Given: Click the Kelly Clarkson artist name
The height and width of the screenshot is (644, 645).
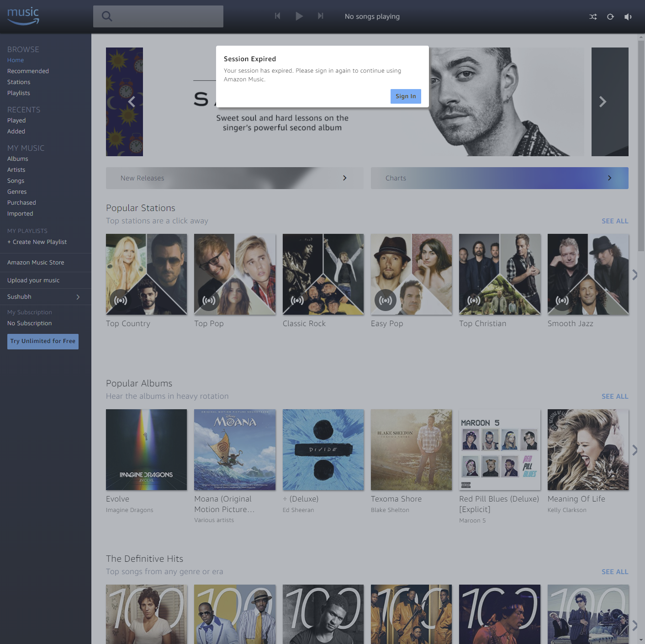Looking at the screenshot, I should pyautogui.click(x=567, y=510).
